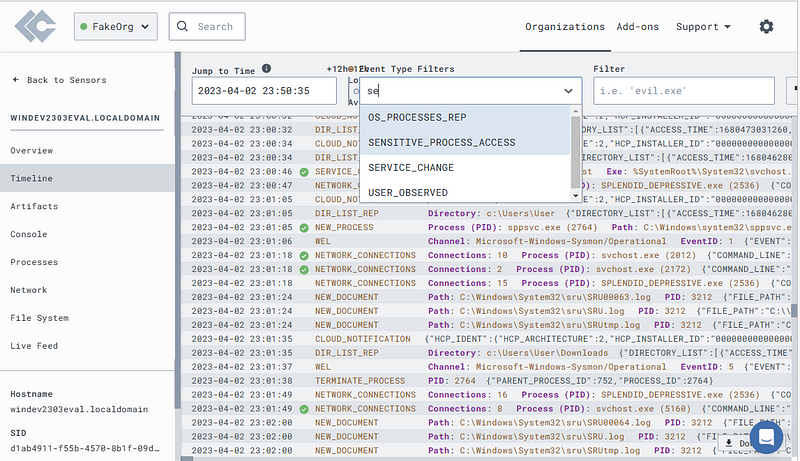
Task: Open the File System sidebar page
Action: pyautogui.click(x=87, y=318)
